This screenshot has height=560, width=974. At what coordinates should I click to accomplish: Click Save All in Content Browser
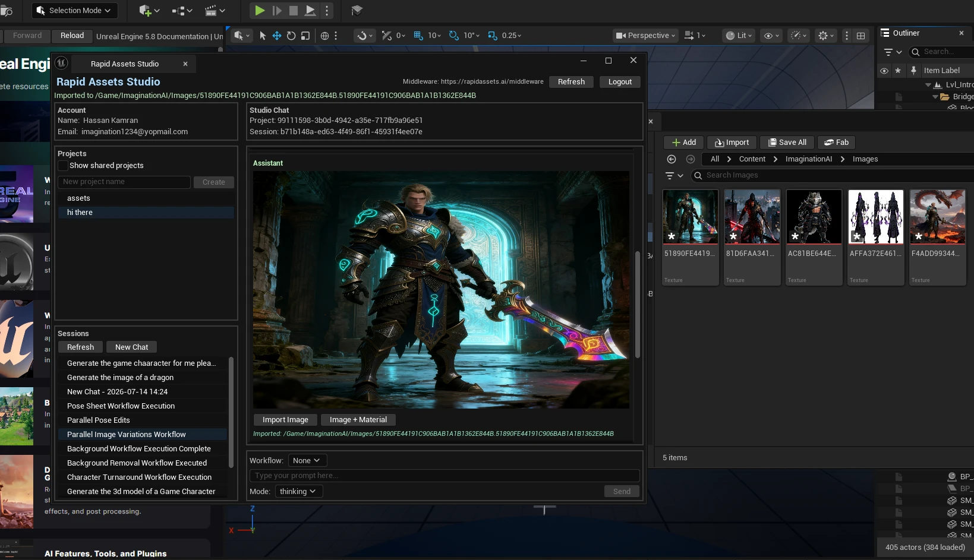pyautogui.click(x=787, y=143)
